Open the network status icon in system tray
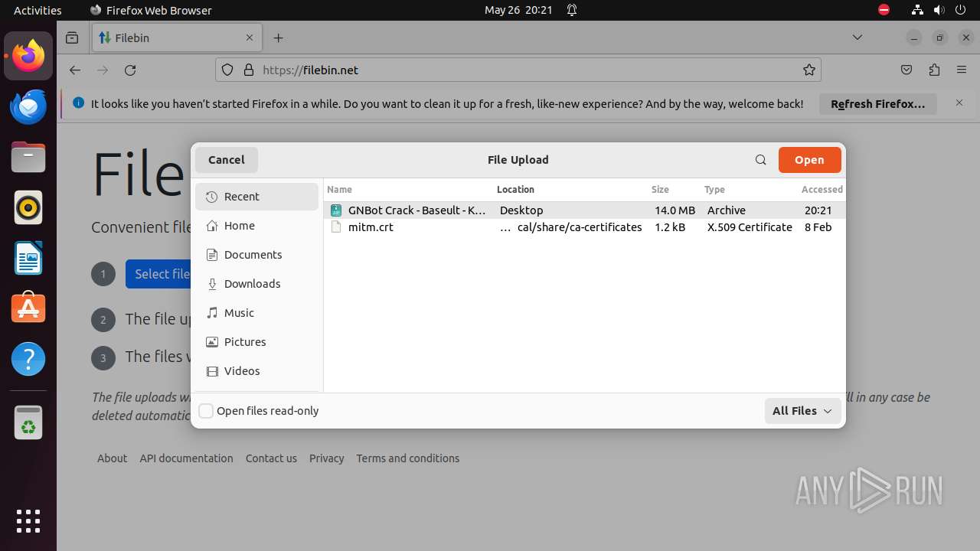 tap(917, 10)
